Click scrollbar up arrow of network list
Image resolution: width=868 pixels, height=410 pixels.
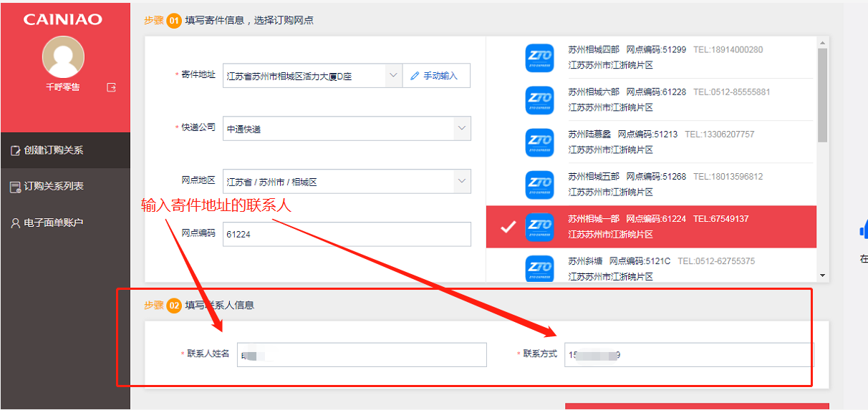coord(823,42)
